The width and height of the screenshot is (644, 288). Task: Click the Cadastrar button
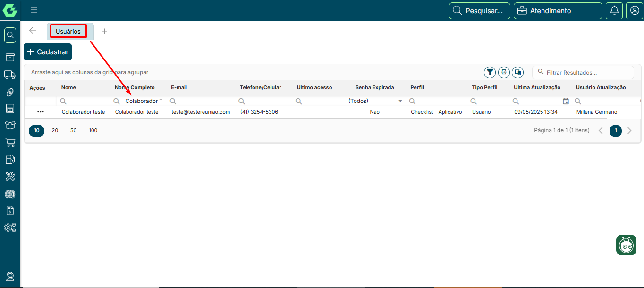pos(48,52)
